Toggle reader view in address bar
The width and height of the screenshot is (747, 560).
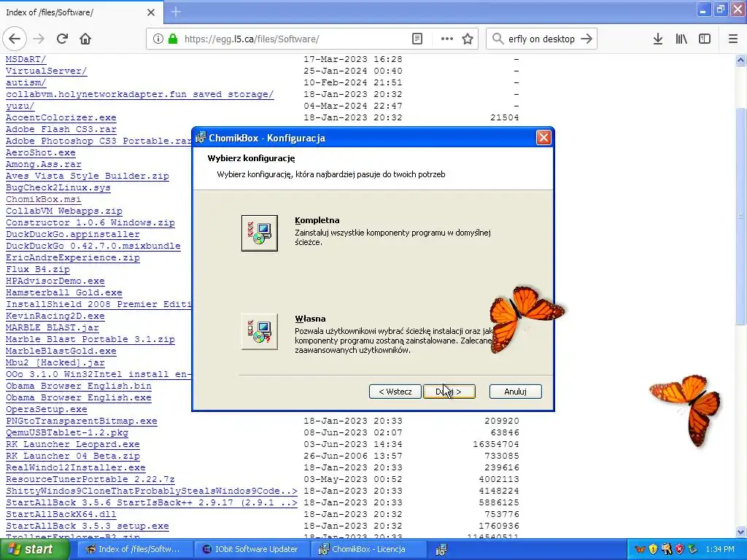417,39
